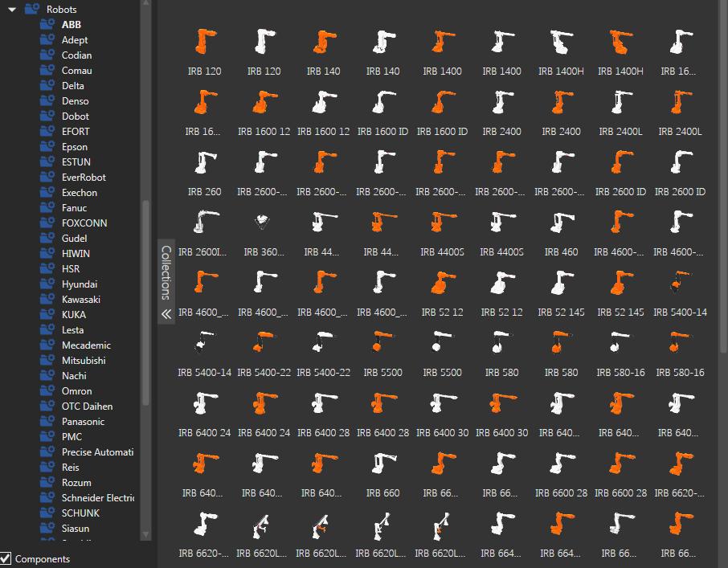
Task: Open the Delta category in the tree
Action: (x=73, y=85)
